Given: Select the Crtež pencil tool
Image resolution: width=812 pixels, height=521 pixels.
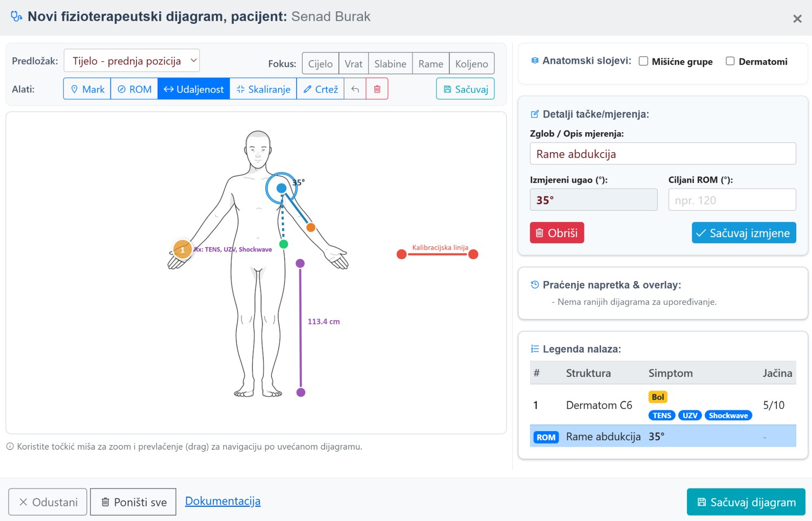Looking at the screenshot, I should [320, 89].
